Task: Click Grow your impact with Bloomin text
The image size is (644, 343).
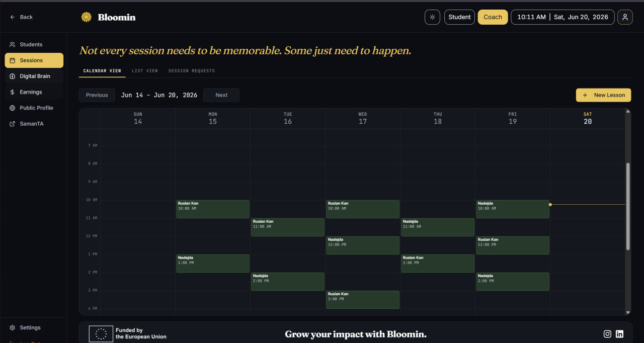Action: 356,334
